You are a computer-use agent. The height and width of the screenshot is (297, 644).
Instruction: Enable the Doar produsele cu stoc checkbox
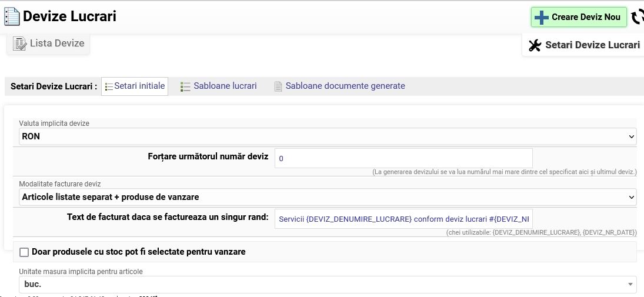(24, 252)
